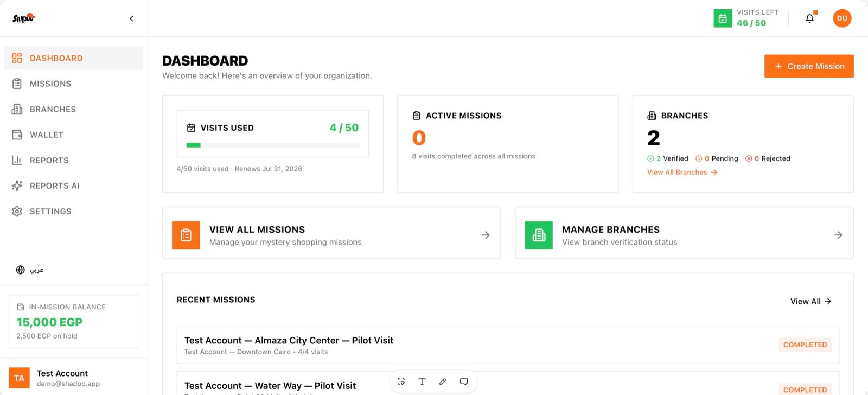Open Settings in the sidebar
868x395 pixels.
pyautogui.click(x=73, y=211)
